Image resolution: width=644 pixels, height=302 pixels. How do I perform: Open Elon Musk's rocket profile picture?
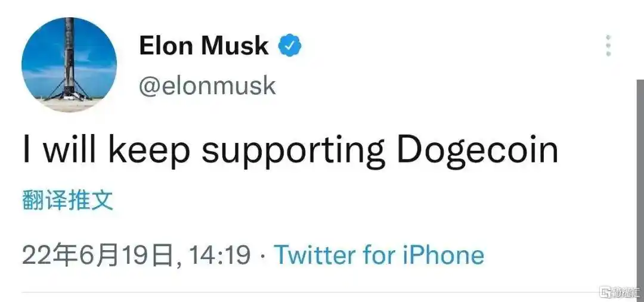69,65
